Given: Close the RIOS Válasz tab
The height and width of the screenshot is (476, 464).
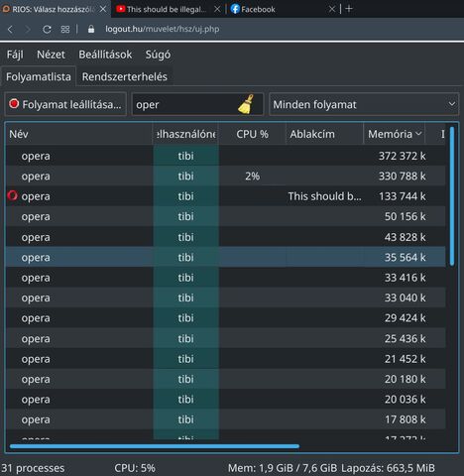Looking at the screenshot, I should pyautogui.click(x=103, y=9).
